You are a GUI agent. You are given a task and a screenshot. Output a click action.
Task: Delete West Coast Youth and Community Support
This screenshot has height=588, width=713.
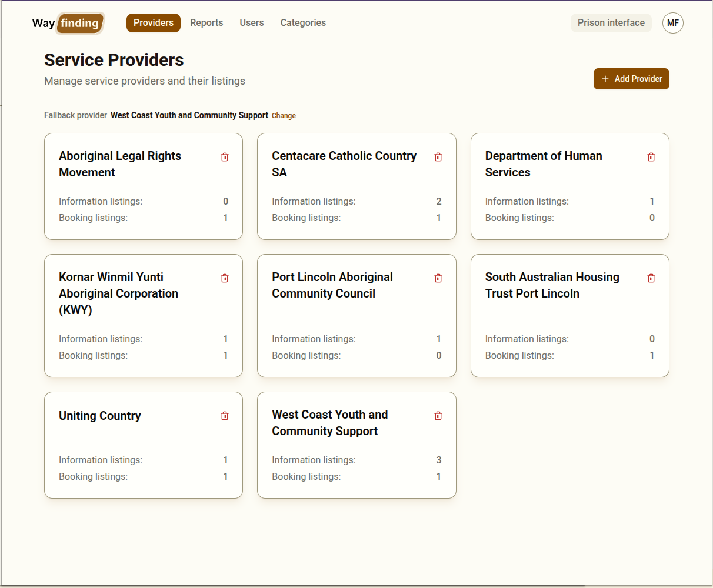click(x=438, y=415)
